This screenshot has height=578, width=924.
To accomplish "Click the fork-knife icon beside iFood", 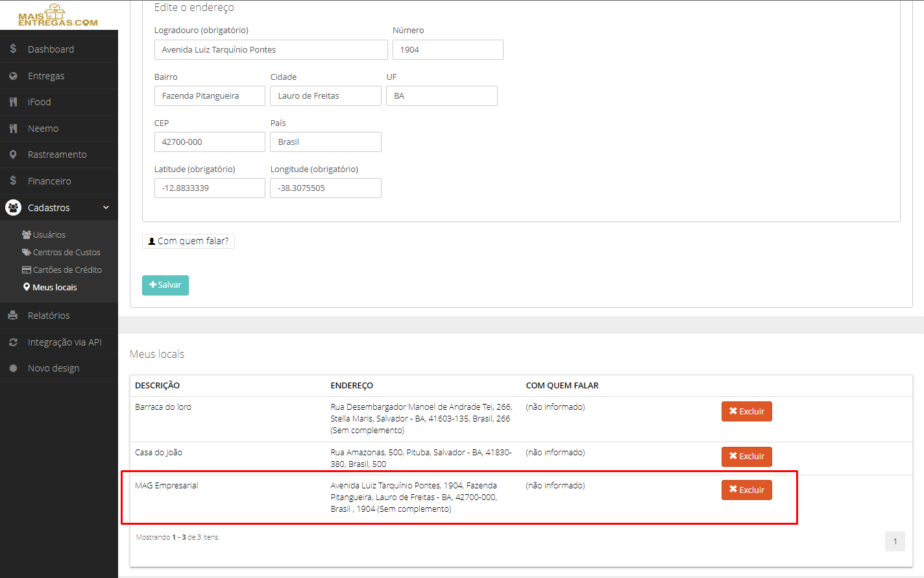I will tap(13, 102).
